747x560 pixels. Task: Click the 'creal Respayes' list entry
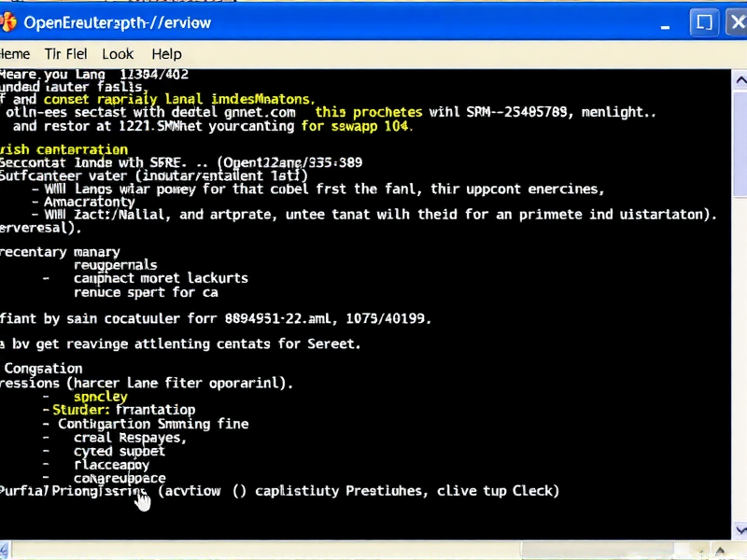[129, 437]
